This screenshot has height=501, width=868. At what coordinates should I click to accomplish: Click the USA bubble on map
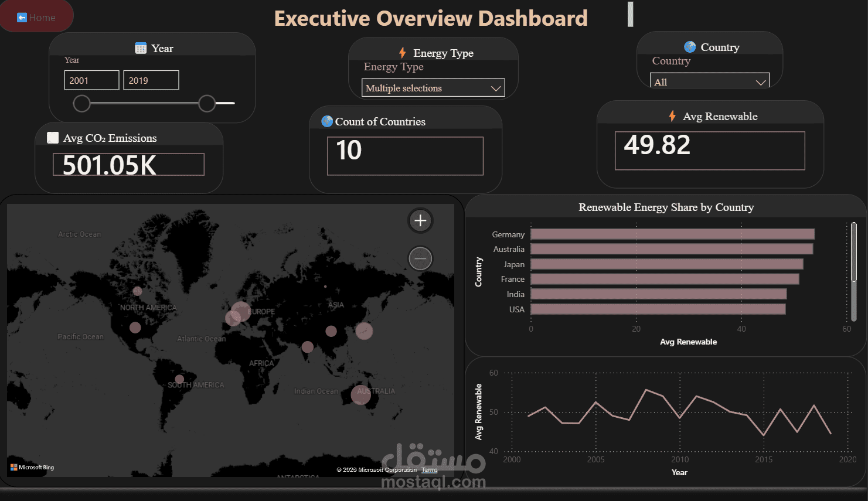(135, 327)
